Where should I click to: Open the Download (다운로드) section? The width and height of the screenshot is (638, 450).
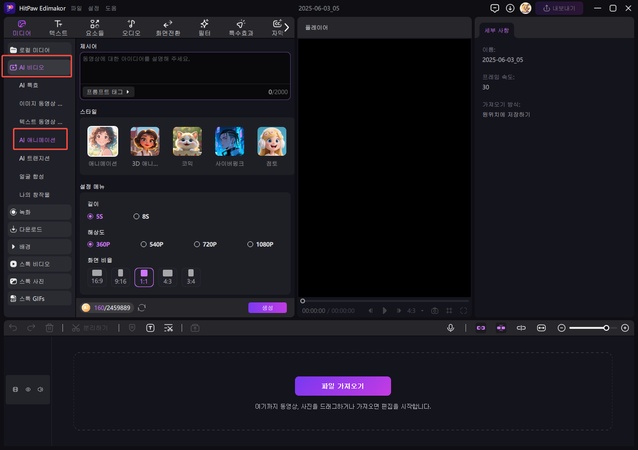pyautogui.click(x=39, y=229)
